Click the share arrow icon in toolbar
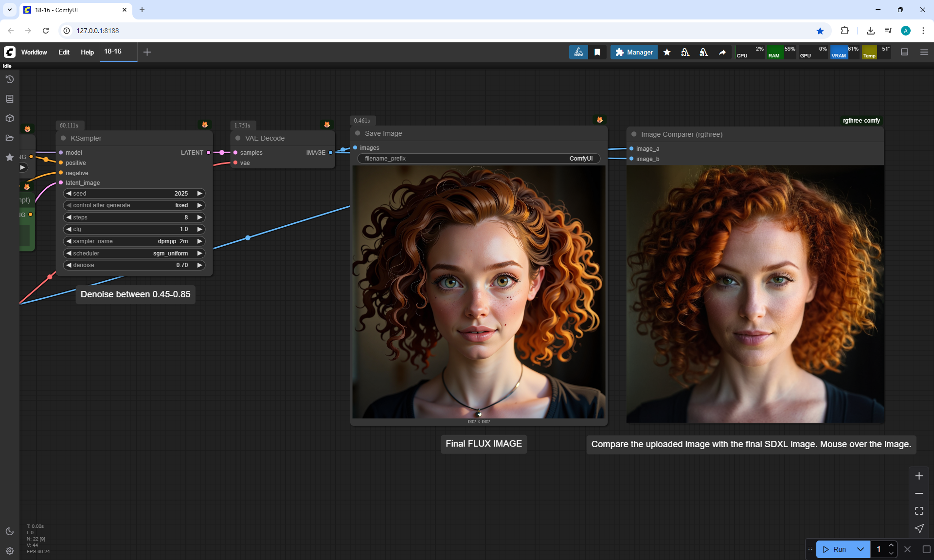The width and height of the screenshot is (934, 560). point(722,52)
